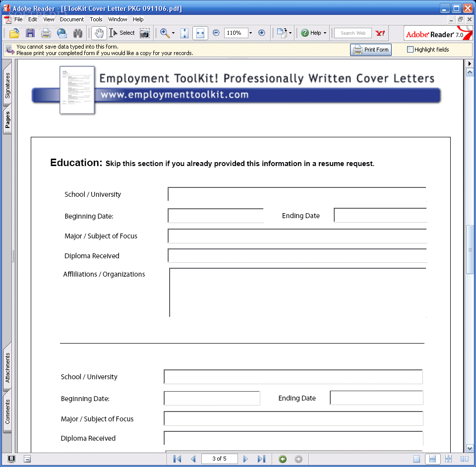
Task: Click the Rotate View page icon
Action: click(282, 33)
